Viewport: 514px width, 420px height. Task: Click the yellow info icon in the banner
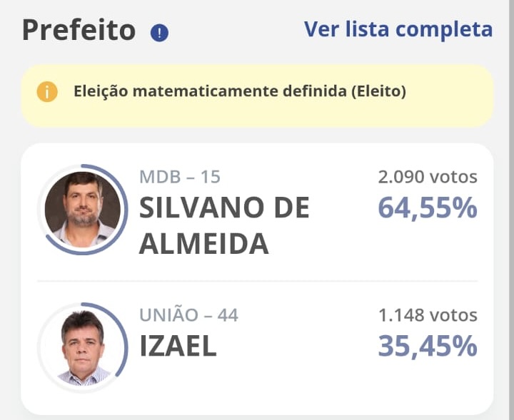(47, 92)
